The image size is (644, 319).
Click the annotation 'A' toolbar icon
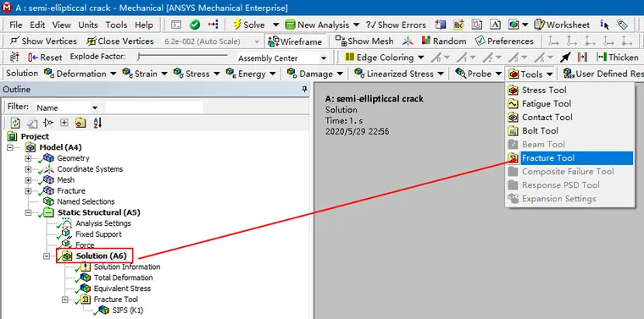tap(496, 25)
